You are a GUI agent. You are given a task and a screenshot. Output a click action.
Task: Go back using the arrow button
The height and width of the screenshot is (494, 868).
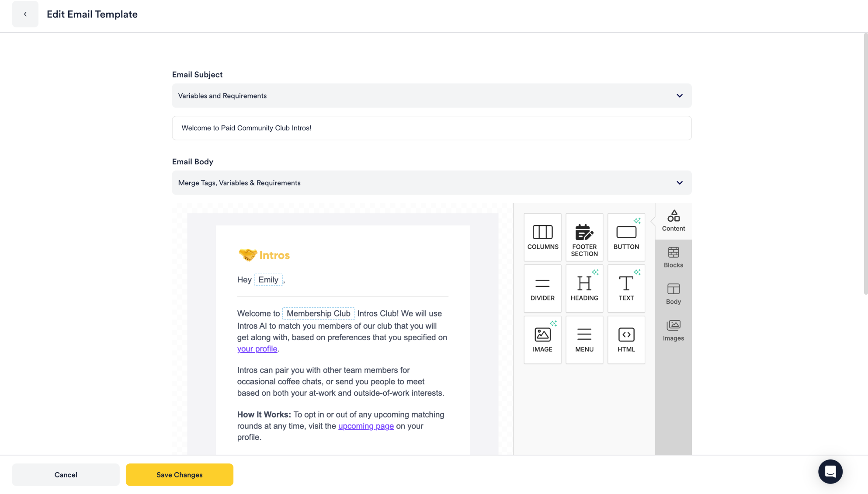coord(25,14)
